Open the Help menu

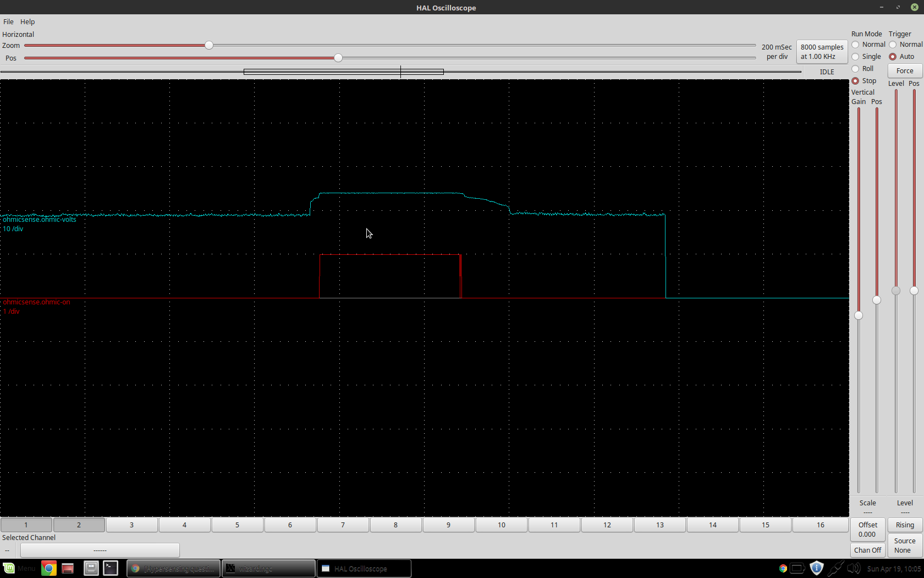[x=28, y=21]
